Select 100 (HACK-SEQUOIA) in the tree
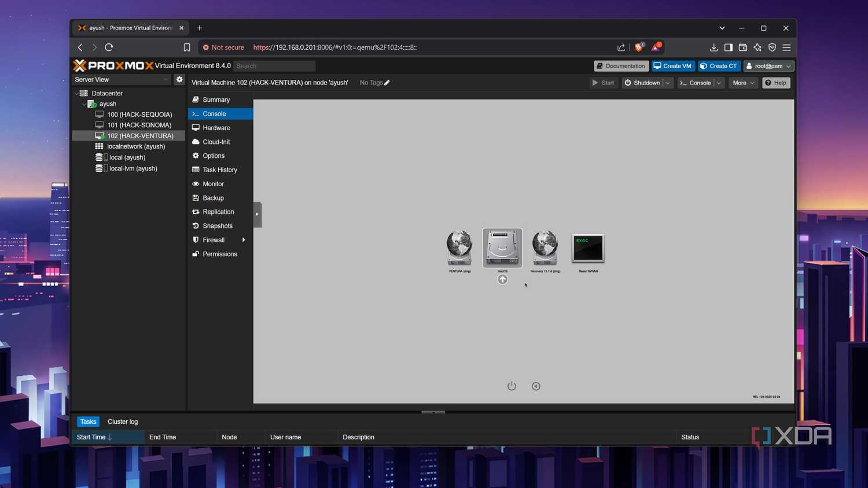Image resolution: width=868 pixels, height=488 pixels. click(x=128, y=114)
